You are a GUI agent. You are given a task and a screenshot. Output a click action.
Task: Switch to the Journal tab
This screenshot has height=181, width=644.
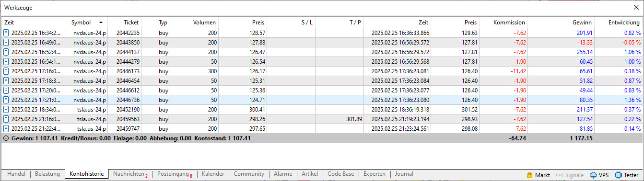[x=404, y=174]
